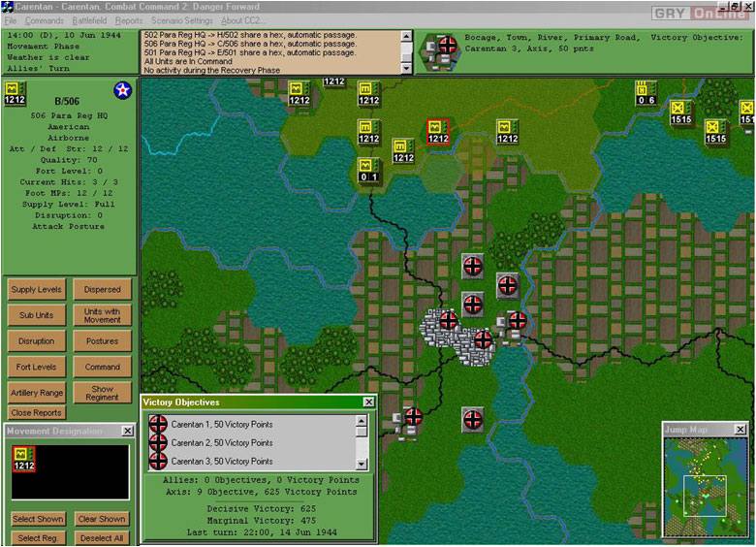Open the Scenario Settings menu
The width and height of the screenshot is (756, 547).
coord(182,20)
